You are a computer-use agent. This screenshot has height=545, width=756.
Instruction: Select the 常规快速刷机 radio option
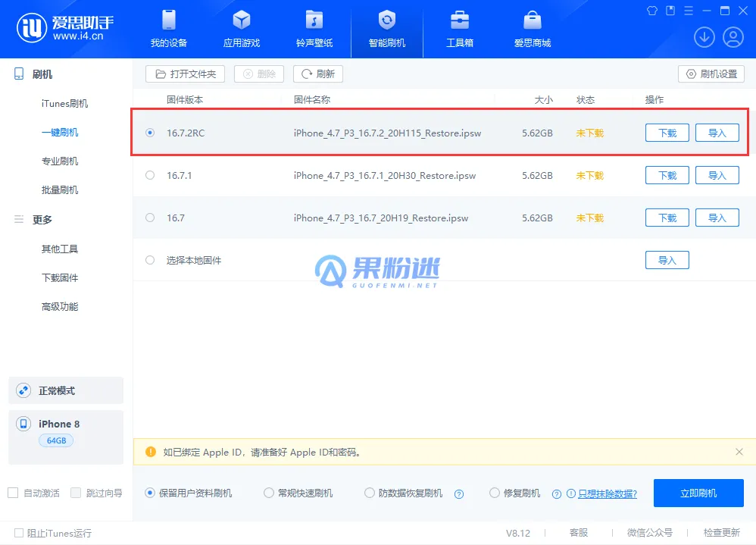269,493
